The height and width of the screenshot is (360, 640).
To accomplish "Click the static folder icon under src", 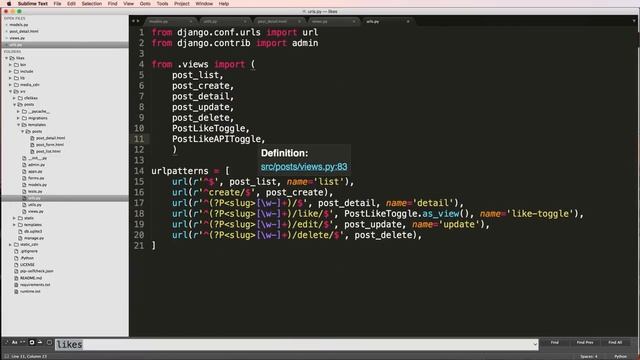I will point(20,218).
